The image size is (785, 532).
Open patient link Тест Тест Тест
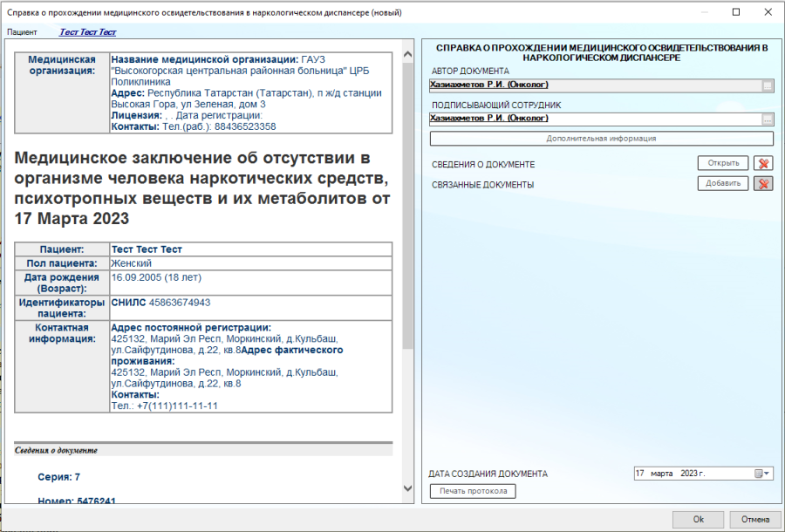point(87,32)
